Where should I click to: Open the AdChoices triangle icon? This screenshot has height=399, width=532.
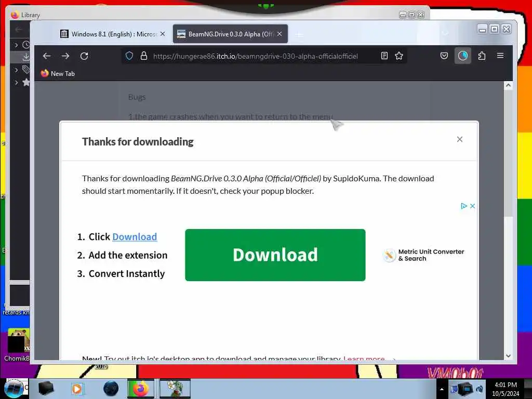click(464, 206)
